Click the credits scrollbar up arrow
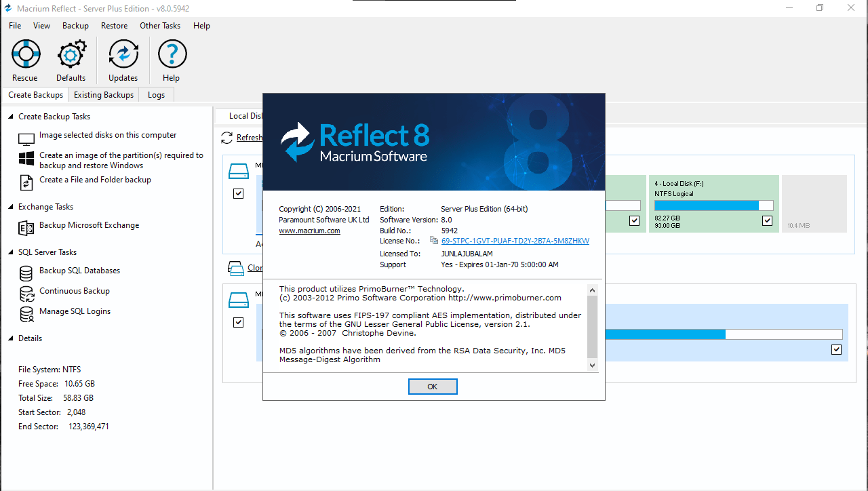 592,290
